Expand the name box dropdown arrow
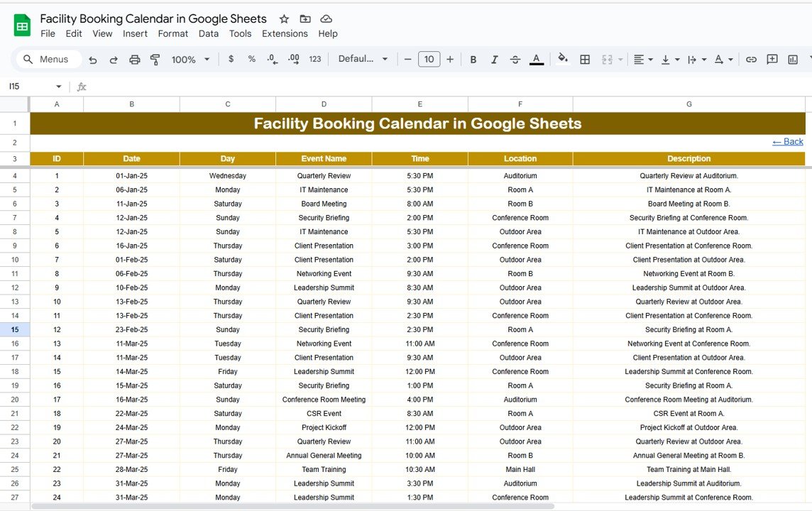The height and width of the screenshot is (511, 812). point(58,87)
